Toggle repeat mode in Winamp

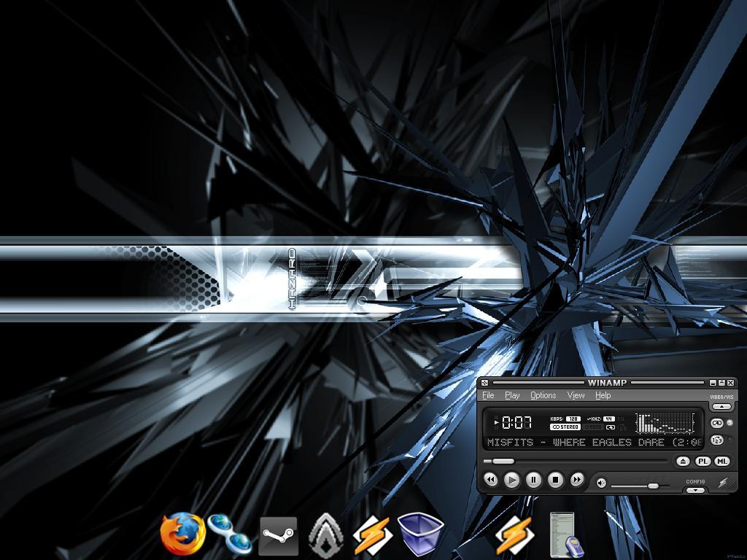tap(716, 423)
